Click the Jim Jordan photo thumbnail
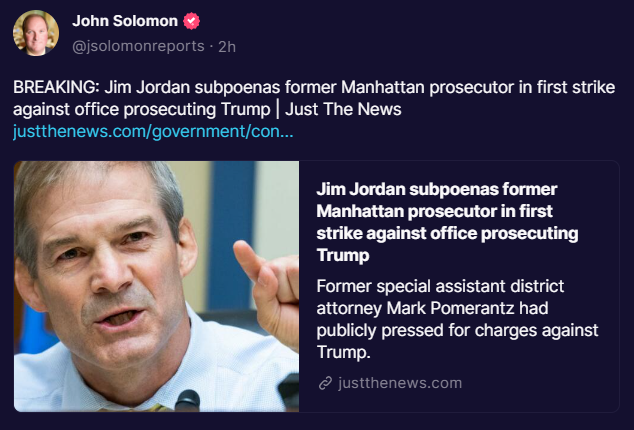This screenshot has width=634, height=430. tap(156, 286)
